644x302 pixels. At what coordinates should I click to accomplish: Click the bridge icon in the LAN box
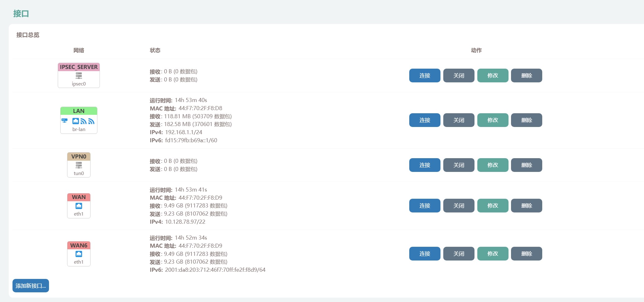click(65, 121)
